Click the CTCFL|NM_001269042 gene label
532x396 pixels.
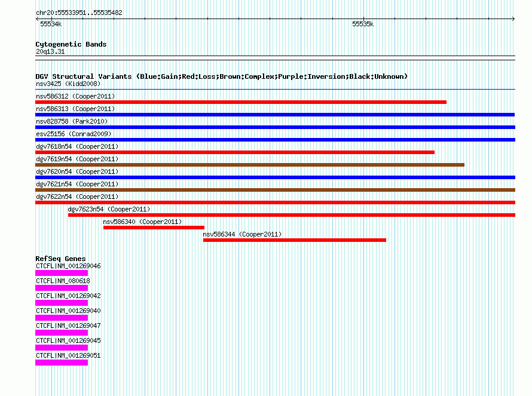68,296
